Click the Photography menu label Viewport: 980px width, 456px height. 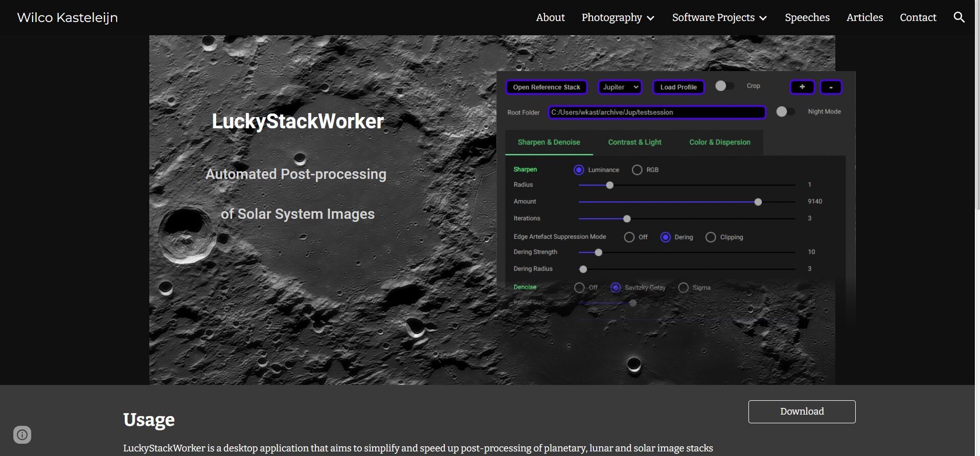click(611, 17)
